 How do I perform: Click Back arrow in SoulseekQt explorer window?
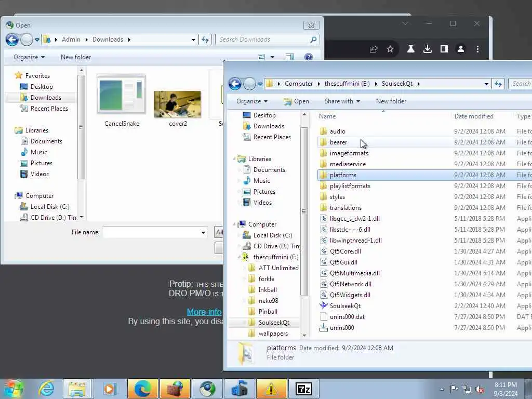(235, 84)
